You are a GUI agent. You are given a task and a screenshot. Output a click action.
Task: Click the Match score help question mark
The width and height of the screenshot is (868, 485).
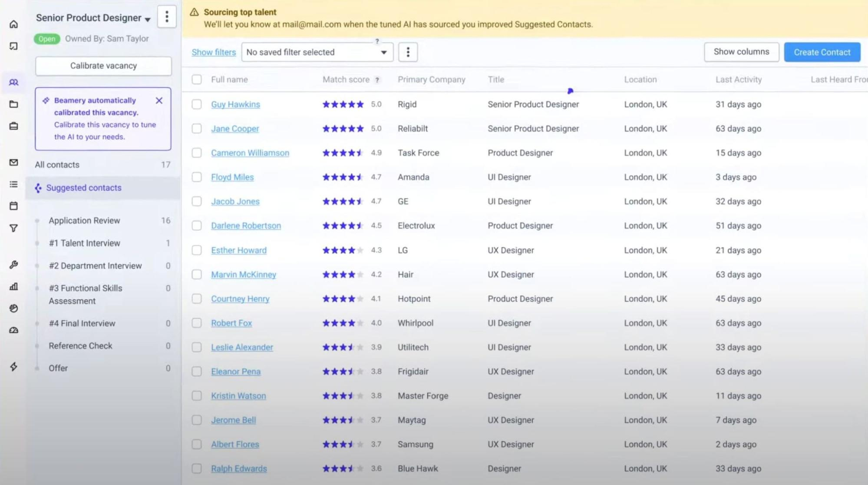click(376, 80)
